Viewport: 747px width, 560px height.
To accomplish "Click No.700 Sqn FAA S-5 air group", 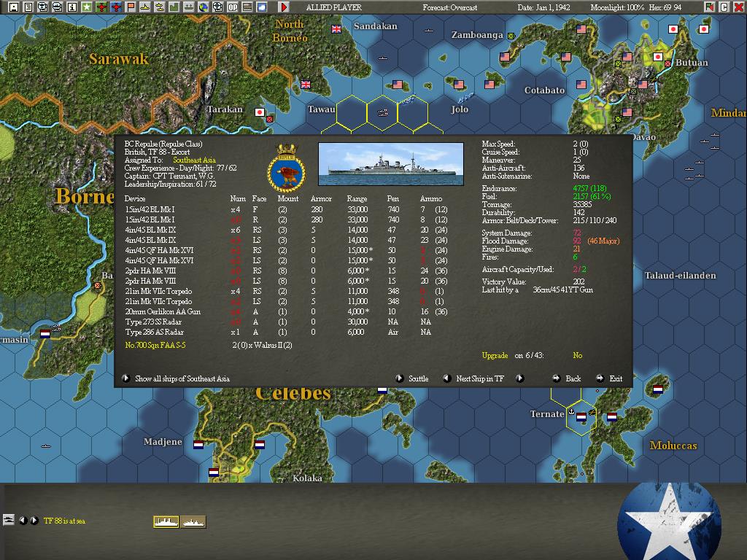I will (x=155, y=345).
